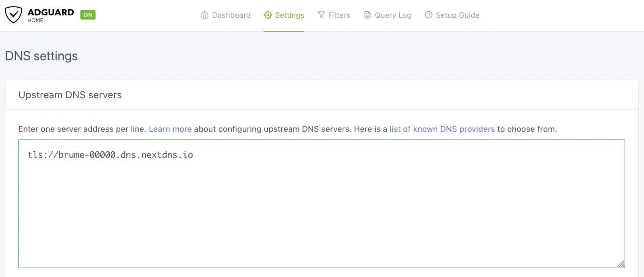
Task: Click the gear icon beside Settings
Action: point(268,15)
